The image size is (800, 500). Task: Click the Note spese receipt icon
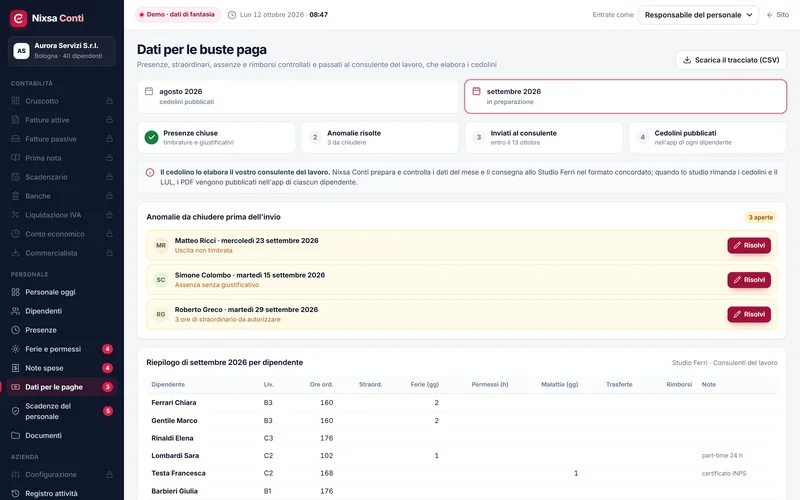[x=15, y=368]
